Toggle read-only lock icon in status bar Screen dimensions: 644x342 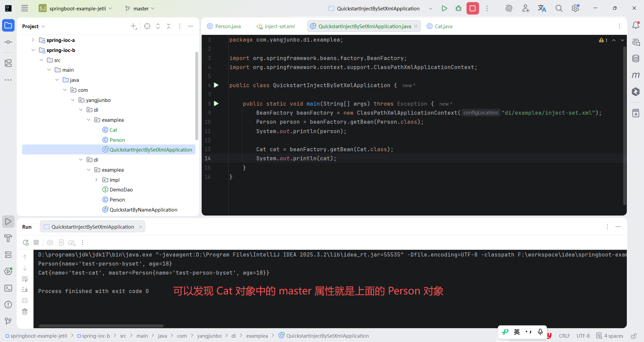click(x=634, y=336)
